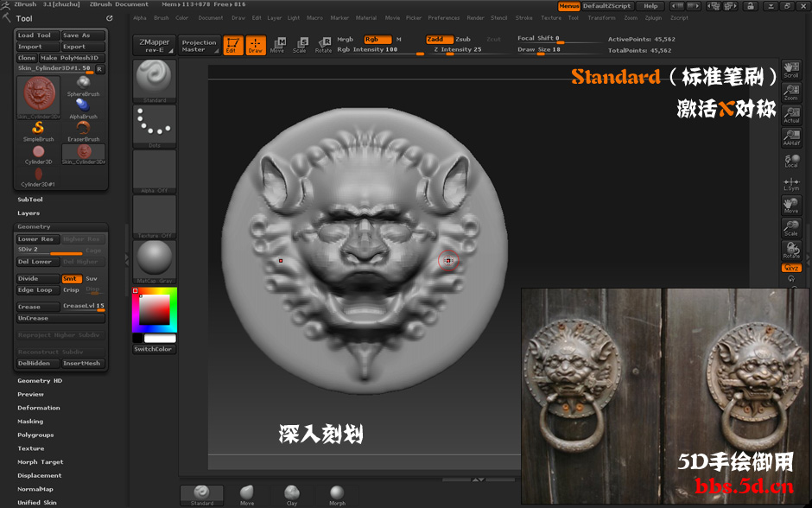Screen dimensions: 812x508
Task: Set canvas to Actual size
Action: click(x=791, y=115)
